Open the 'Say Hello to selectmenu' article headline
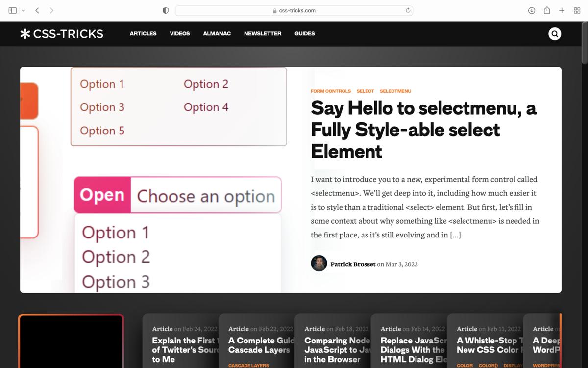The width and height of the screenshot is (588, 368). 423,130
